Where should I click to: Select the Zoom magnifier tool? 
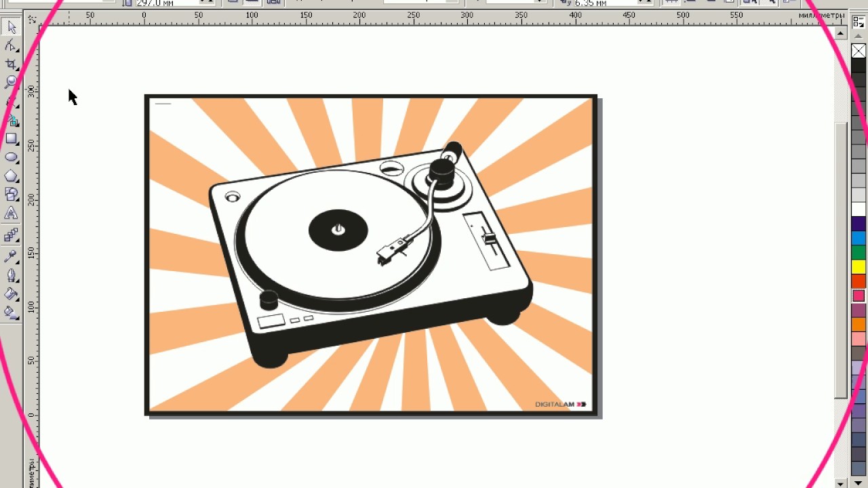[12, 83]
